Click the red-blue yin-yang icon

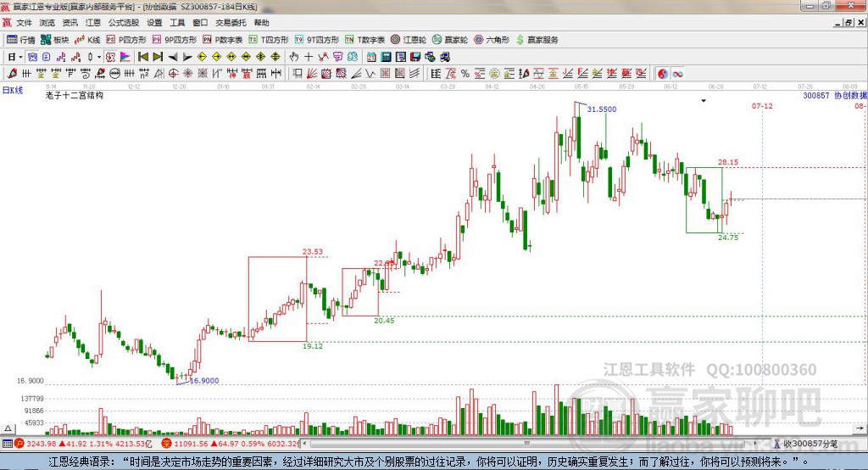pos(663,73)
